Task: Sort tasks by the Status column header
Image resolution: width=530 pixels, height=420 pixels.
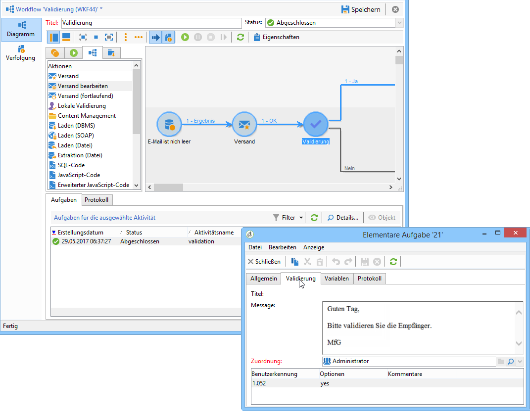Action: (x=153, y=233)
